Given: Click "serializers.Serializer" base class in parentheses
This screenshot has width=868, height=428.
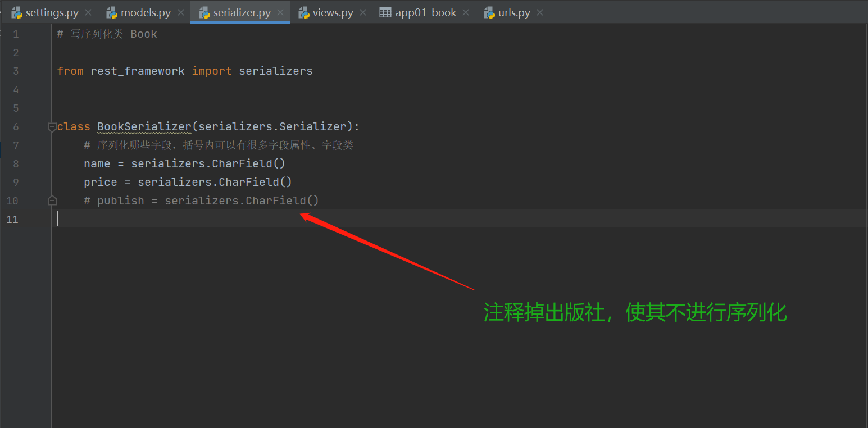Looking at the screenshot, I should (272, 126).
